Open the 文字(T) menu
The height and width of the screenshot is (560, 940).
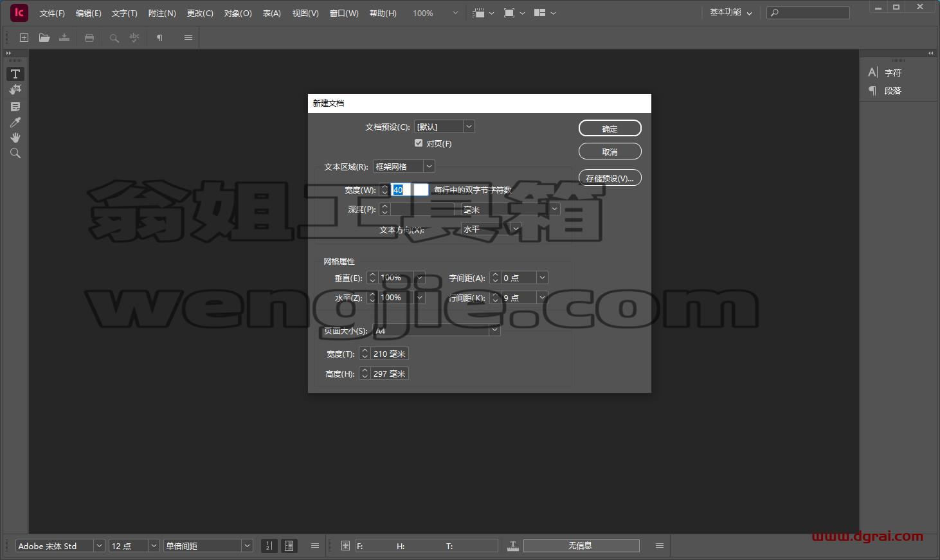point(124,13)
